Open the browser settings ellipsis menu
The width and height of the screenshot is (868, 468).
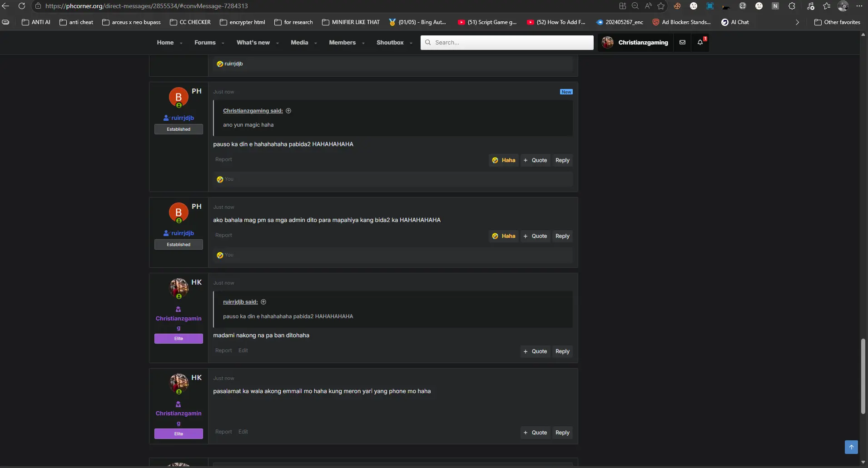click(859, 6)
